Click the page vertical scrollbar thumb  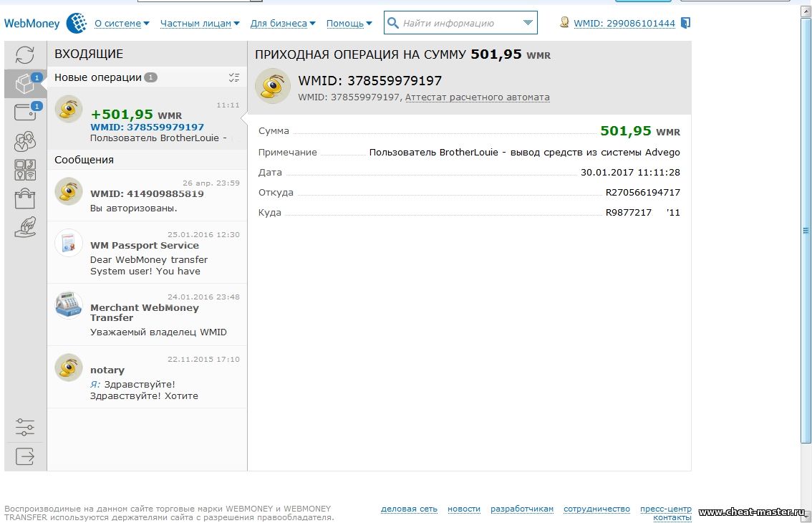[x=806, y=229]
